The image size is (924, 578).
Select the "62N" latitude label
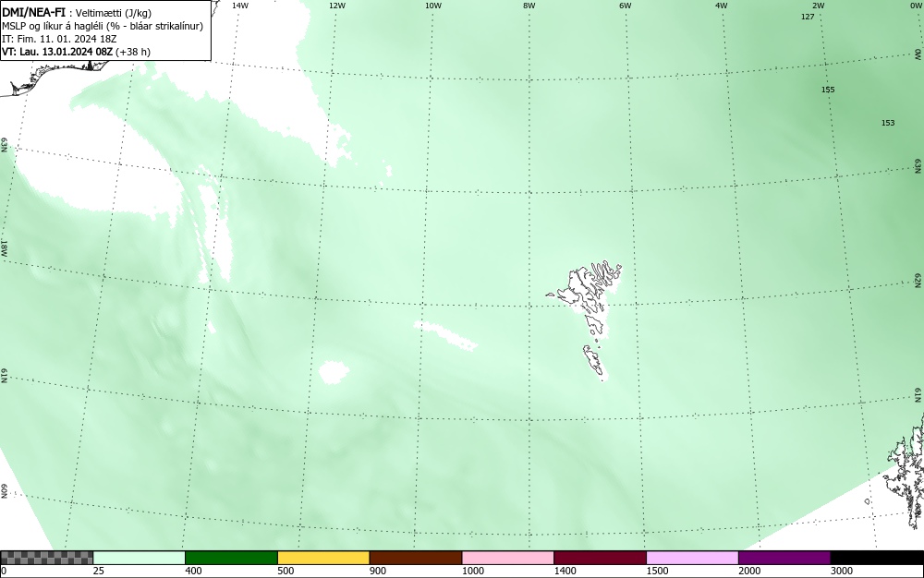click(918, 280)
